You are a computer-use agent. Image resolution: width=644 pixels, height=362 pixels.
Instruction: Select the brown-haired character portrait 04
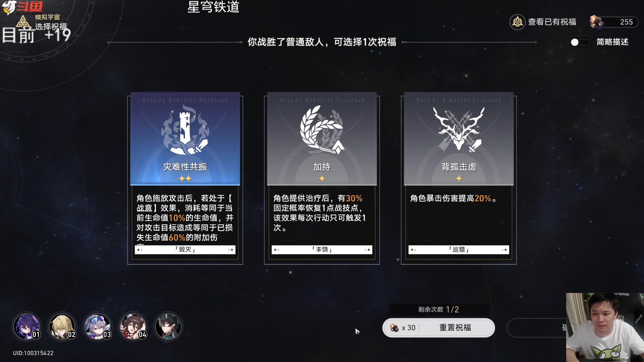[x=133, y=326]
